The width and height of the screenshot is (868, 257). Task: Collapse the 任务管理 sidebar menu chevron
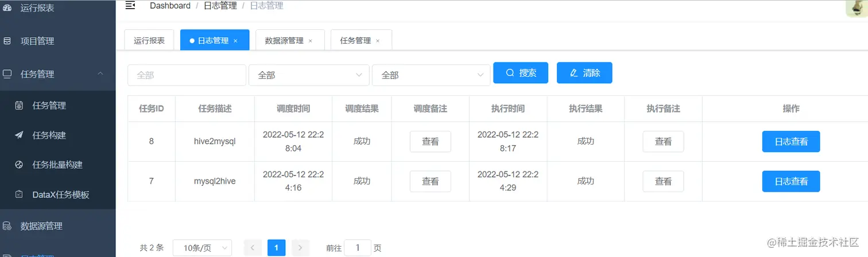coord(100,74)
